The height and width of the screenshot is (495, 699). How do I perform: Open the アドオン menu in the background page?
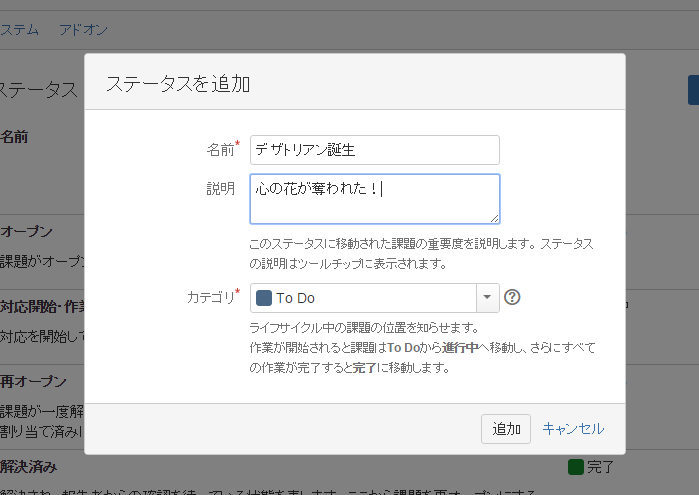pyautogui.click(x=83, y=29)
